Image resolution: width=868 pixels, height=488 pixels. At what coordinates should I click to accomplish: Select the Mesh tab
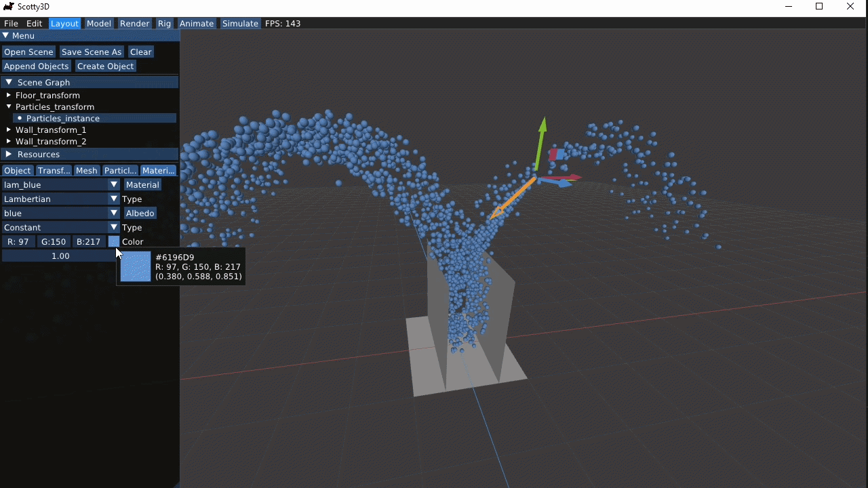coord(87,171)
